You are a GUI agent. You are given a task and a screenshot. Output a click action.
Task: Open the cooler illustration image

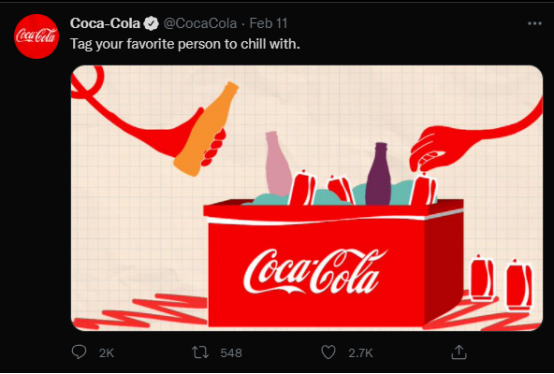pyautogui.click(x=307, y=198)
